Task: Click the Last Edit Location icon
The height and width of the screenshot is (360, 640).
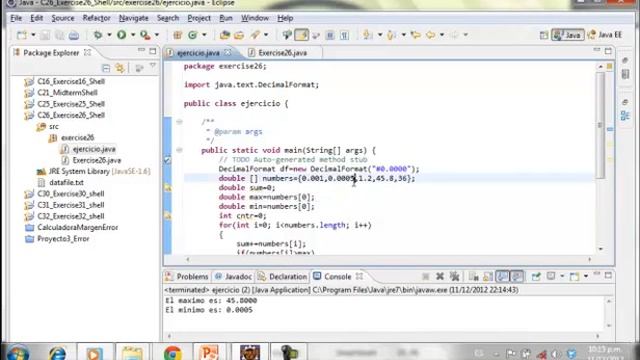Action: [x=416, y=35]
